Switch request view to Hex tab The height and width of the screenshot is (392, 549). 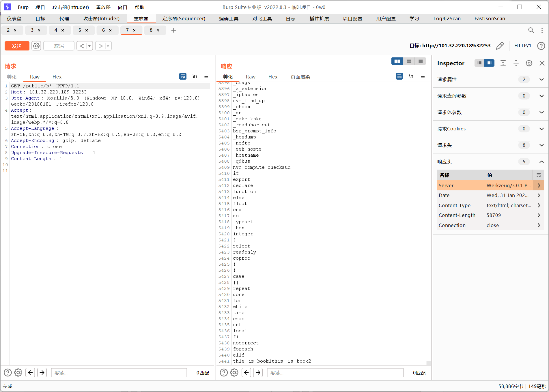tap(57, 77)
